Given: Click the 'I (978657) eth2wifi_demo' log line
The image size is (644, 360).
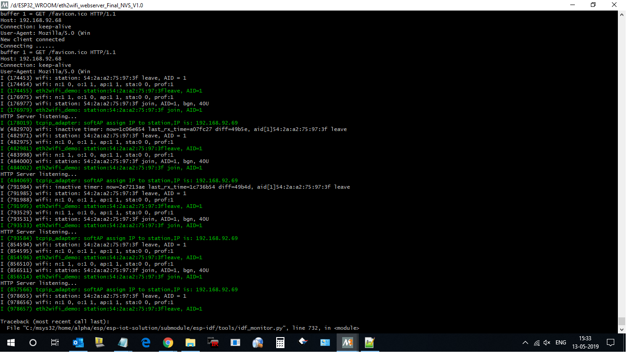Looking at the screenshot, I should (x=101, y=309).
